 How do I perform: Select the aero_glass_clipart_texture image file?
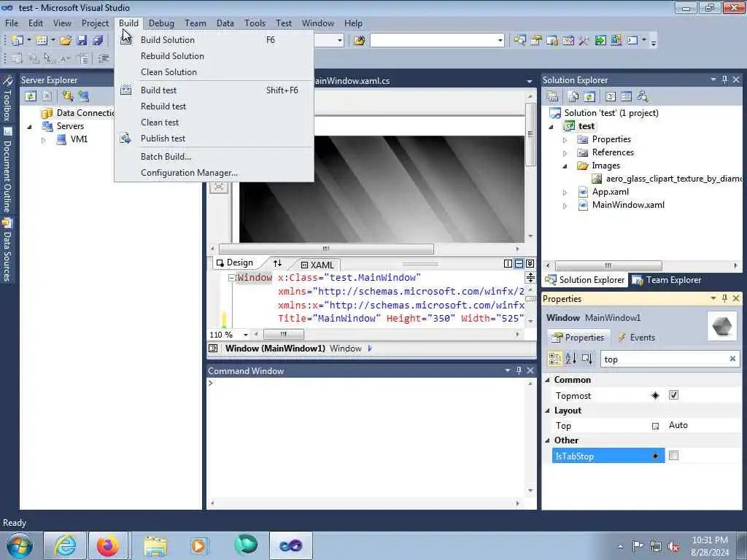point(667,179)
